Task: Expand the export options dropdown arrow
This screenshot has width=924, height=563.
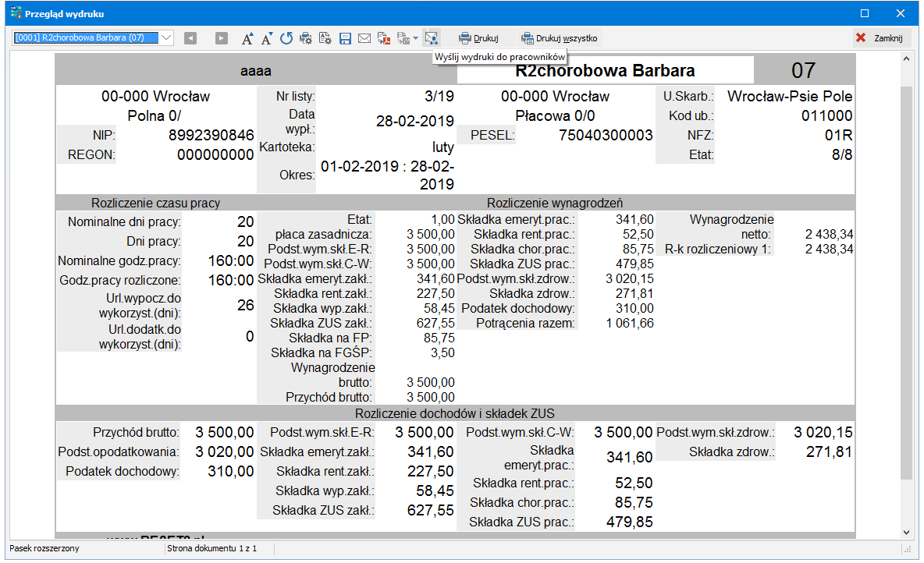Action: tap(416, 37)
